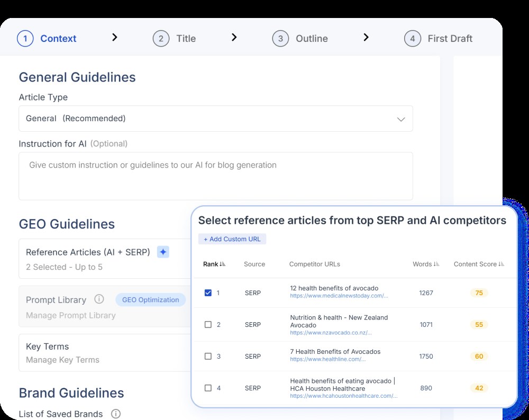Click the Competitor URLs column header
529x420 pixels.
point(314,264)
